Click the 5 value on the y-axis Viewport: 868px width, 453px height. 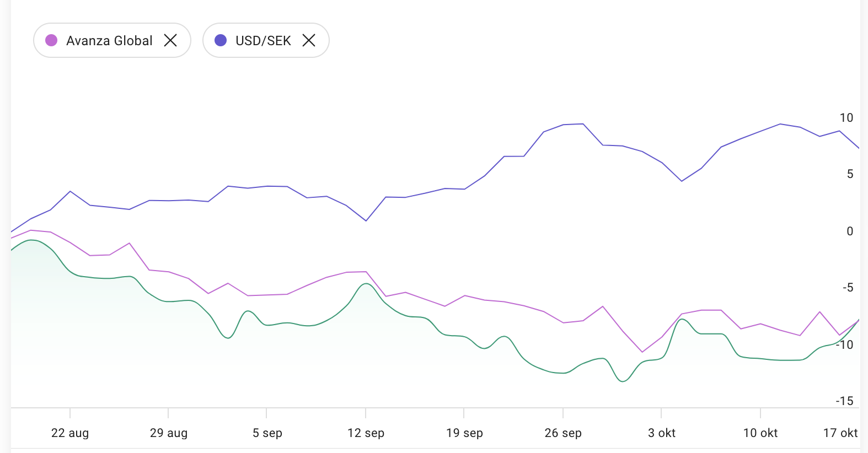[850, 174]
